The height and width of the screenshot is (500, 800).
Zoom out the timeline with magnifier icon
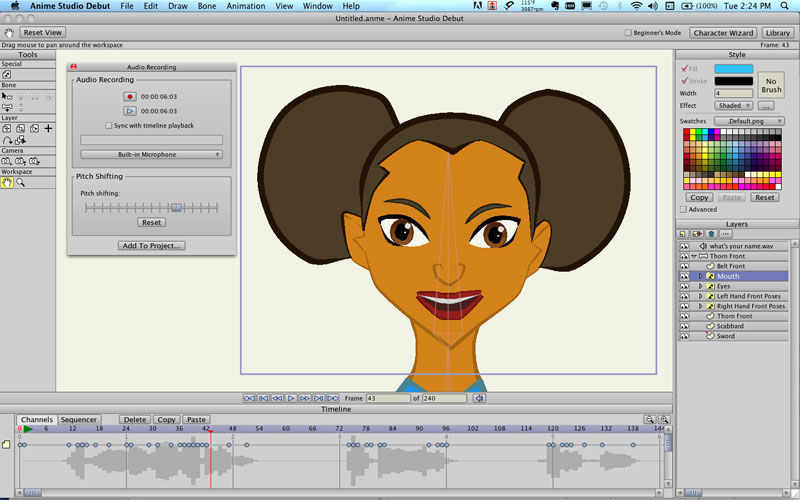649,420
